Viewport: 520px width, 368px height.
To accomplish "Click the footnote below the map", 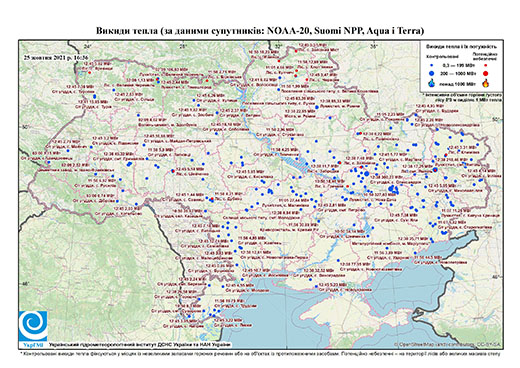I will 260,353.
